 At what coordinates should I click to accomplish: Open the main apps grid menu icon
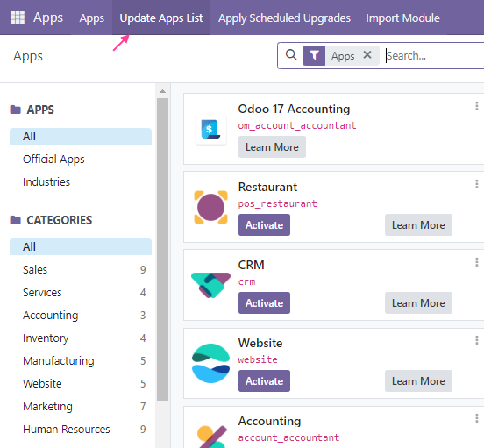pos(18,18)
